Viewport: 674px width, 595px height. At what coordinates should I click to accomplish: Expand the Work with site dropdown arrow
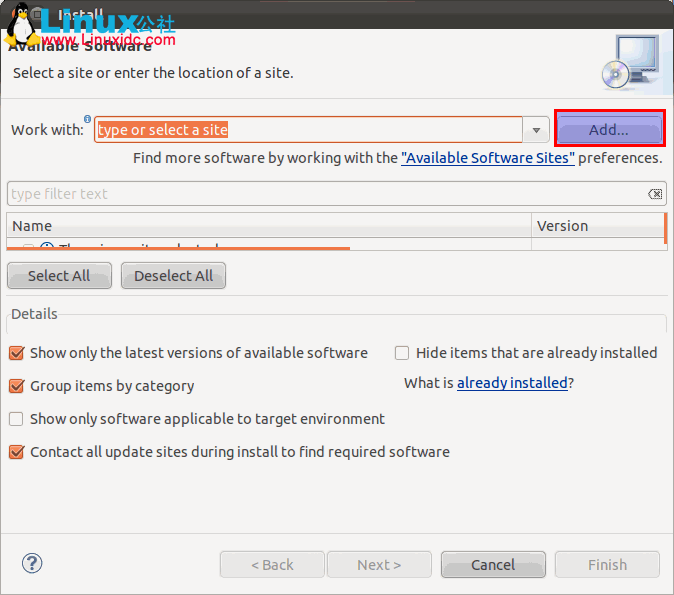[x=536, y=130]
